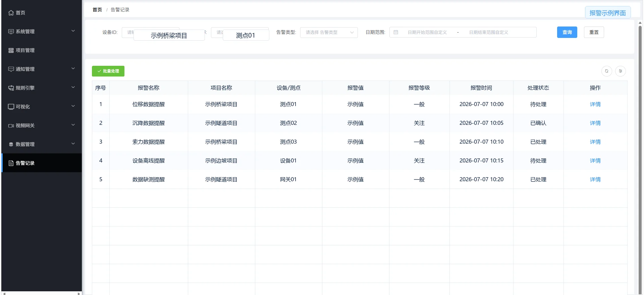Open the 系统管理 menu label
The height and width of the screenshot is (295, 644).
25,32
